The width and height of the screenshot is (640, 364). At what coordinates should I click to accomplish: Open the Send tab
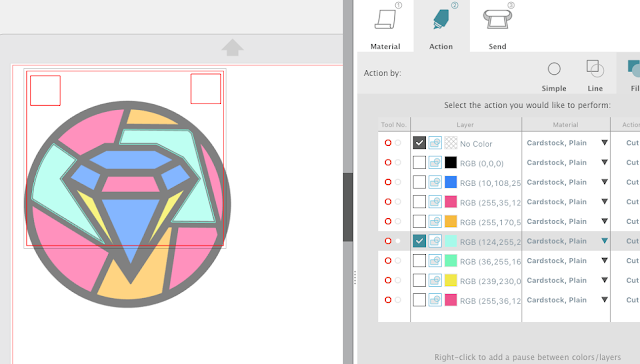(497, 27)
